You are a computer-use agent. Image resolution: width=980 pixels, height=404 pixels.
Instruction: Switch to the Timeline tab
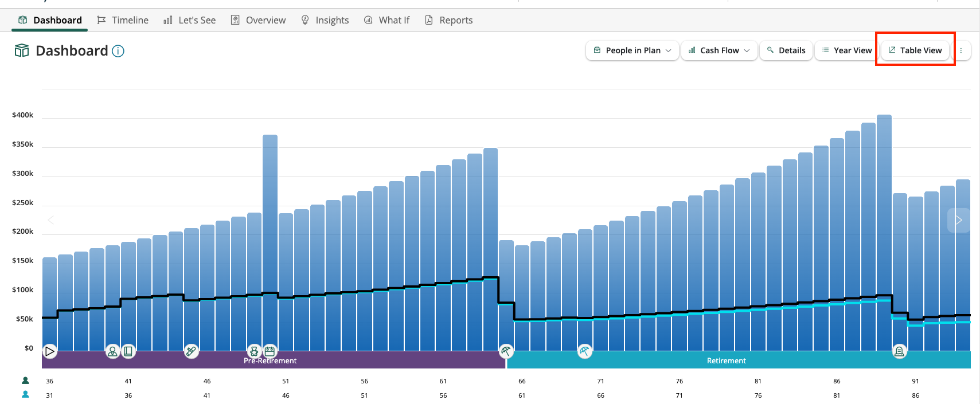123,20
